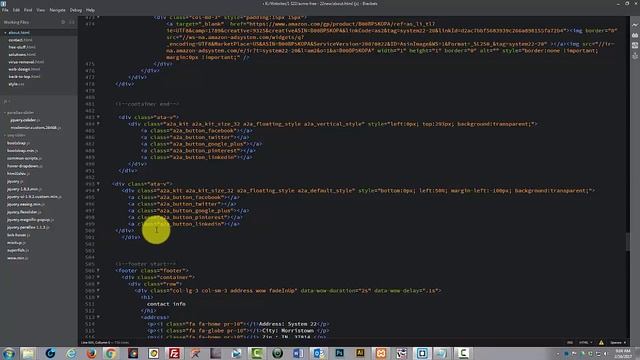Open jquery.magnific-popup.js in the file tree
Image resolution: width=640 pixels, height=360 pixels.
[30, 220]
